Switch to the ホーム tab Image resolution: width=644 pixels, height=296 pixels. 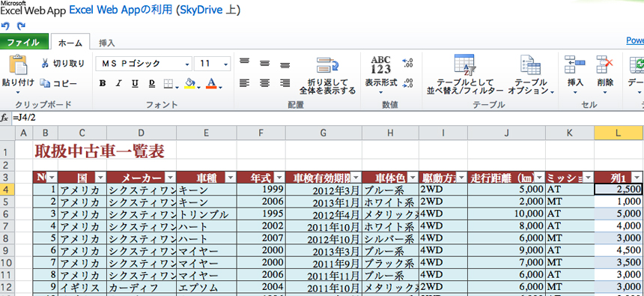click(70, 43)
